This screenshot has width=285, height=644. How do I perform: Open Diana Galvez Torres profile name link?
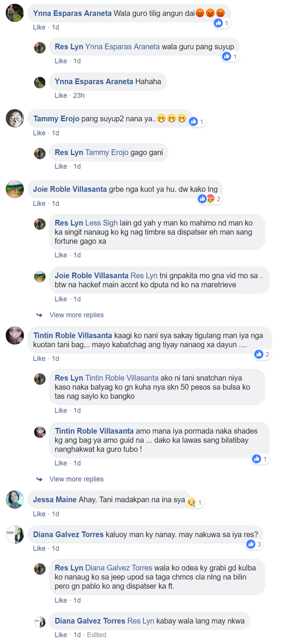point(68,534)
